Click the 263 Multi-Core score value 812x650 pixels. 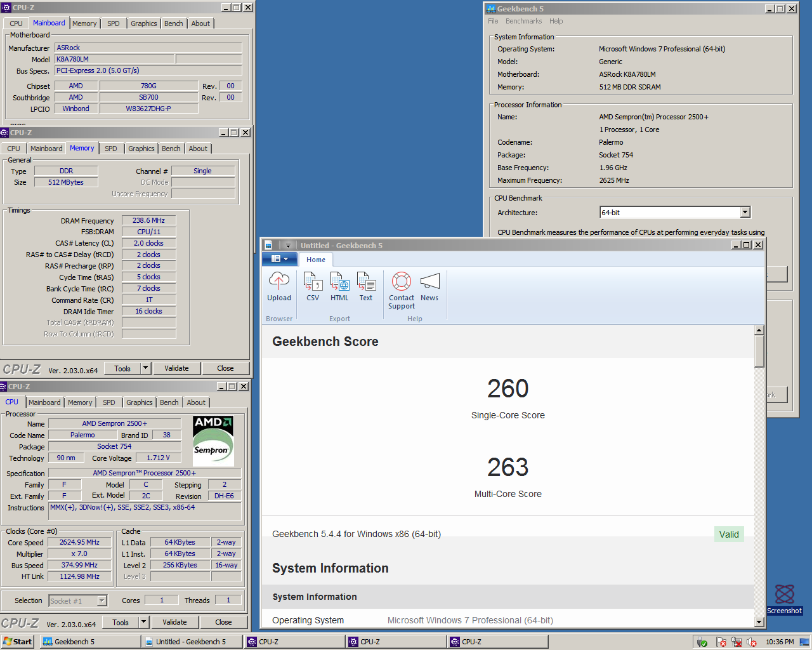[x=508, y=467]
